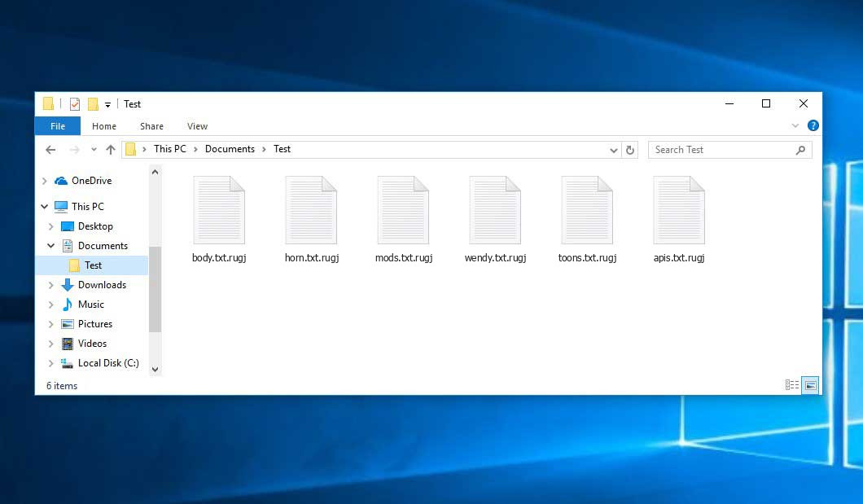This screenshot has width=863, height=504.
Task: Select the wendy.txt.rugj file
Action: pyautogui.click(x=495, y=209)
